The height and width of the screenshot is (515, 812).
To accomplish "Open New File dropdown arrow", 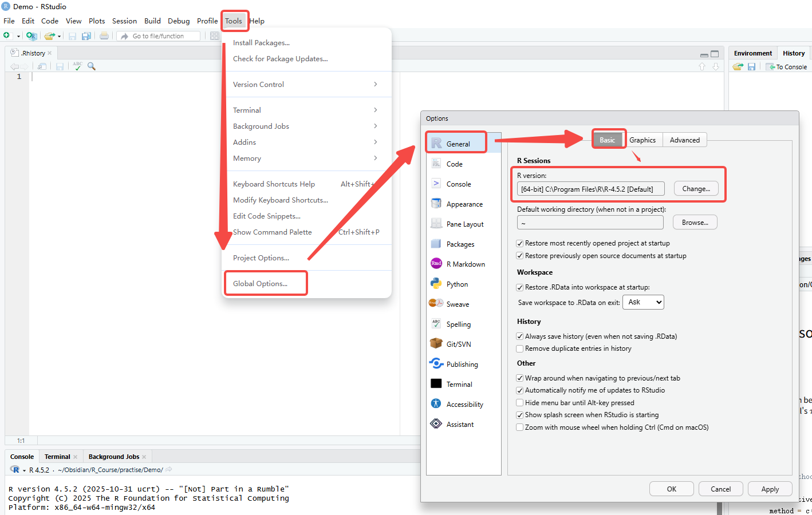I will (x=18, y=36).
